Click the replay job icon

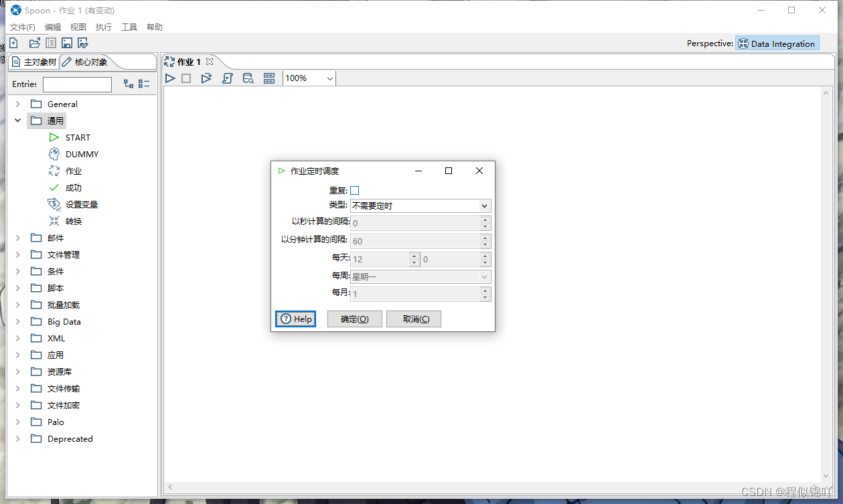coord(206,78)
